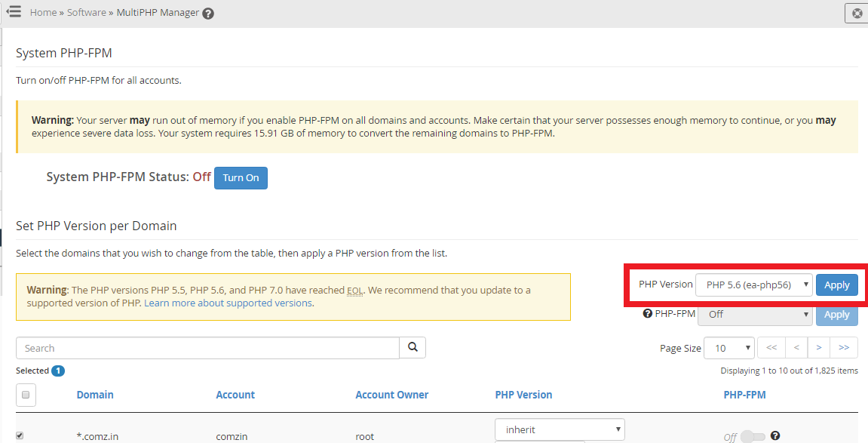The image size is (868, 443).
Task: Click the MultiPHP Manager help icon
Action: [x=208, y=14]
